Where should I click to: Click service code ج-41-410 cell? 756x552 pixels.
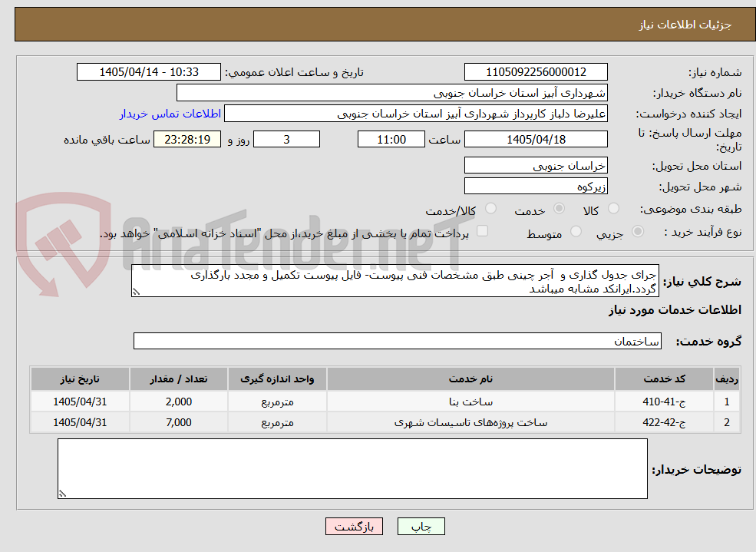[664, 401]
